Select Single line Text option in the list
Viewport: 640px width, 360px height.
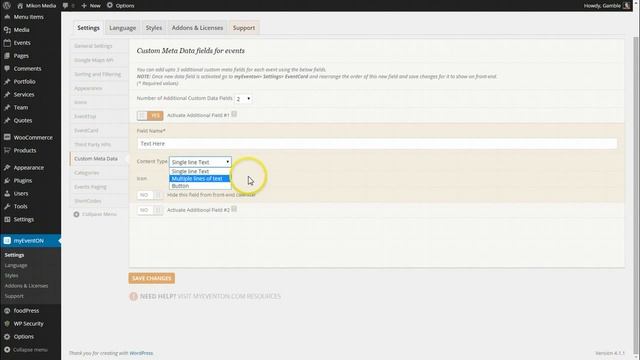tap(200, 171)
